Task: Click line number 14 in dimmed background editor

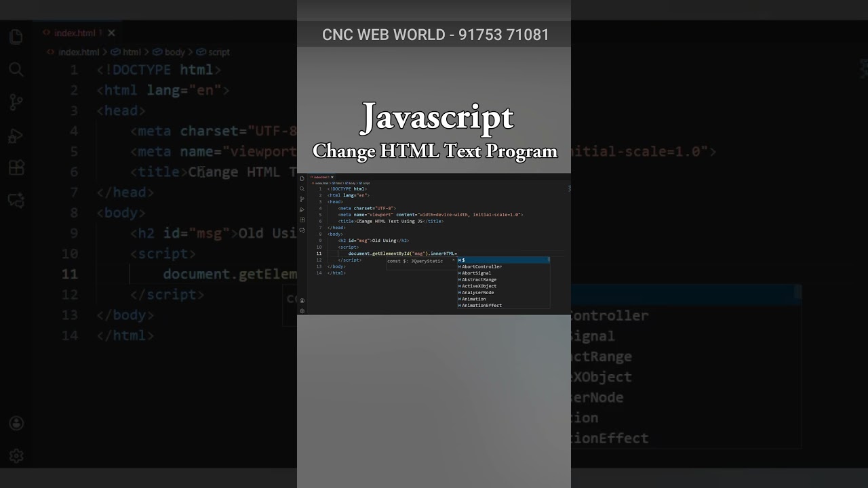Action: coord(70,335)
